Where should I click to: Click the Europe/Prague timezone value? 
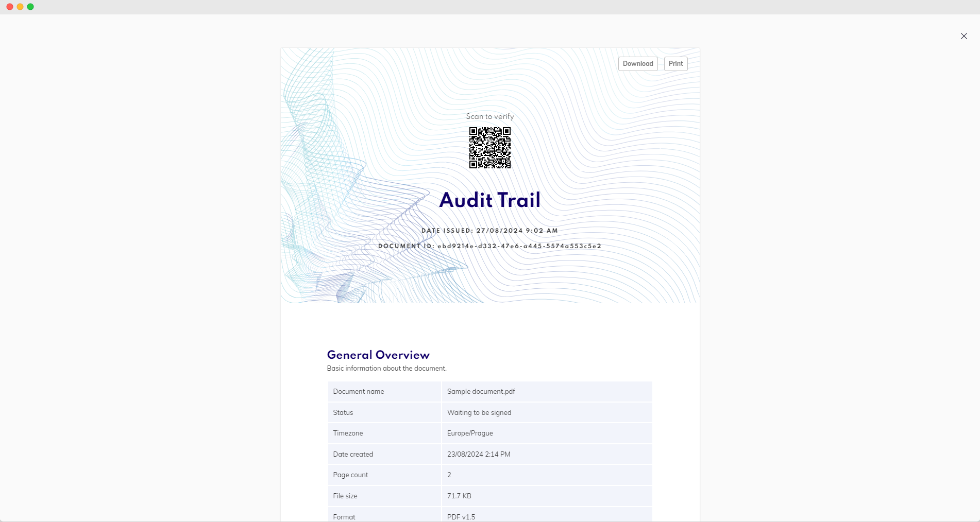pos(469,433)
